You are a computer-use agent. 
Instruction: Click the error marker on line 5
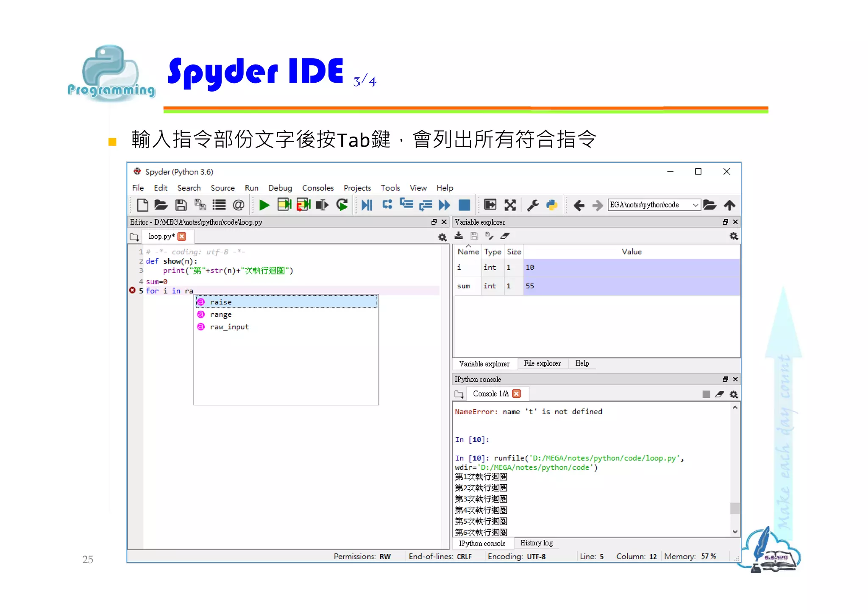(132, 290)
